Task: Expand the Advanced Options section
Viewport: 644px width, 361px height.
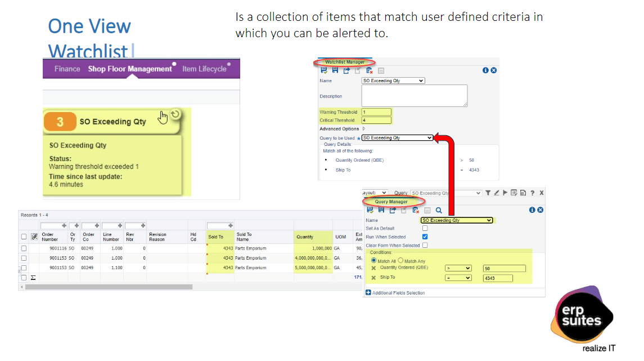Action: tap(364, 129)
